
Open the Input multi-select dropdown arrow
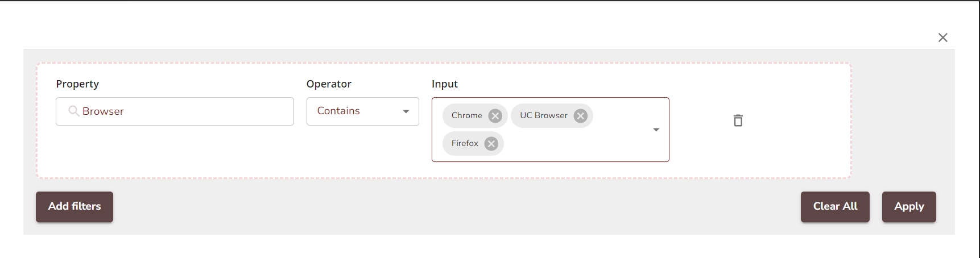click(x=656, y=130)
